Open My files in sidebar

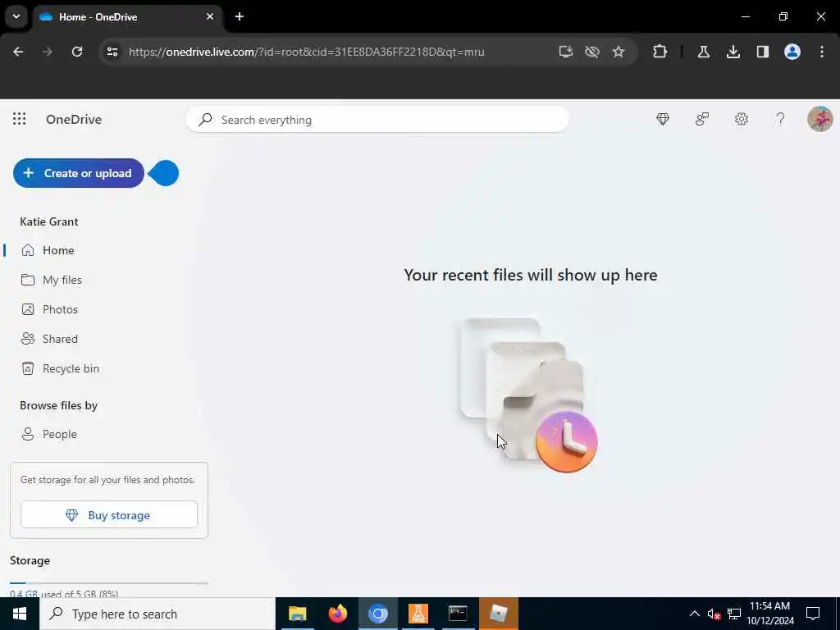pyautogui.click(x=52, y=280)
